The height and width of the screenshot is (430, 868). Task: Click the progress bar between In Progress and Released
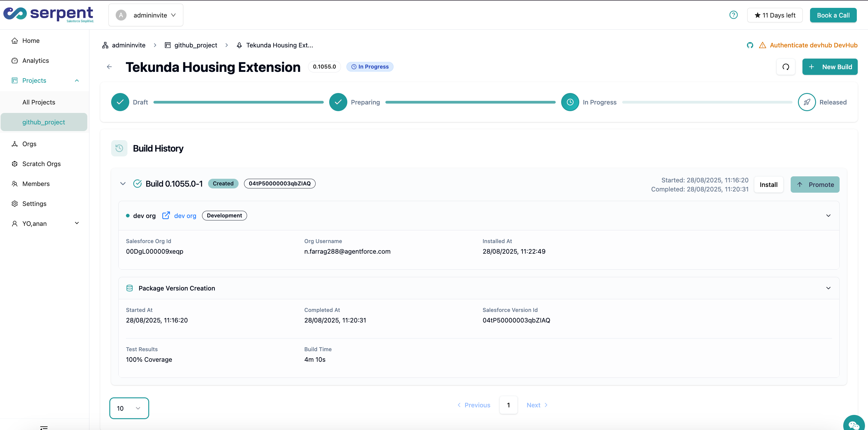click(x=707, y=102)
